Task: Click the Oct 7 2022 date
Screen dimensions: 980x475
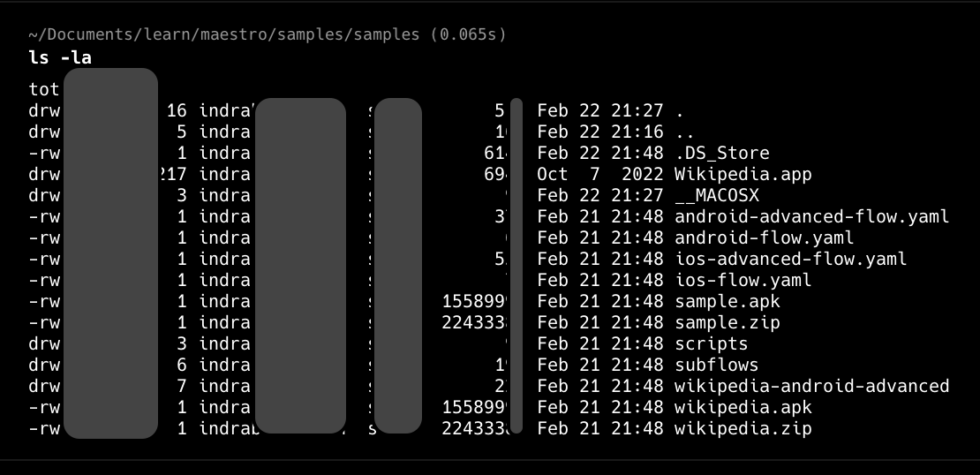Action: pos(599,174)
